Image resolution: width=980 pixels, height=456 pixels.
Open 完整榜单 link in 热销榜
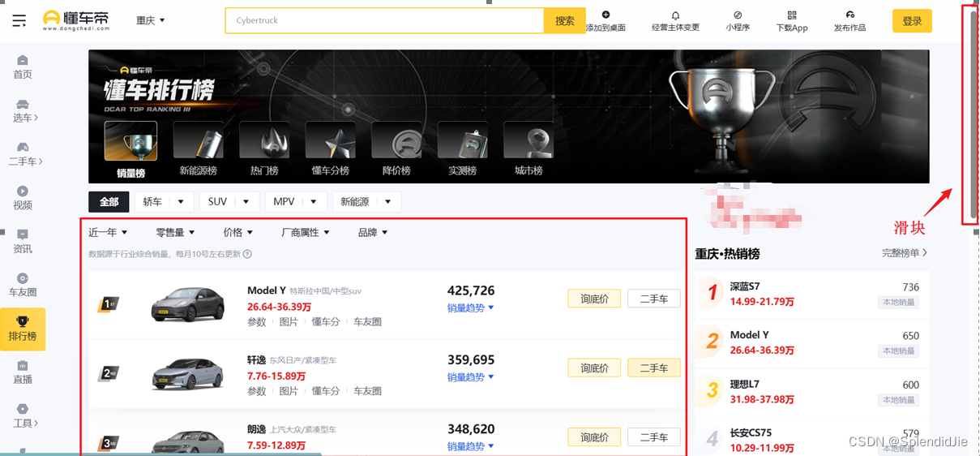[x=905, y=253]
